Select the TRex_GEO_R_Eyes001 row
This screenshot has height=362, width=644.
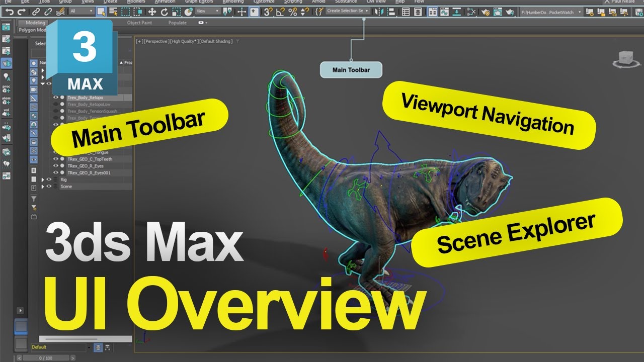click(x=89, y=172)
